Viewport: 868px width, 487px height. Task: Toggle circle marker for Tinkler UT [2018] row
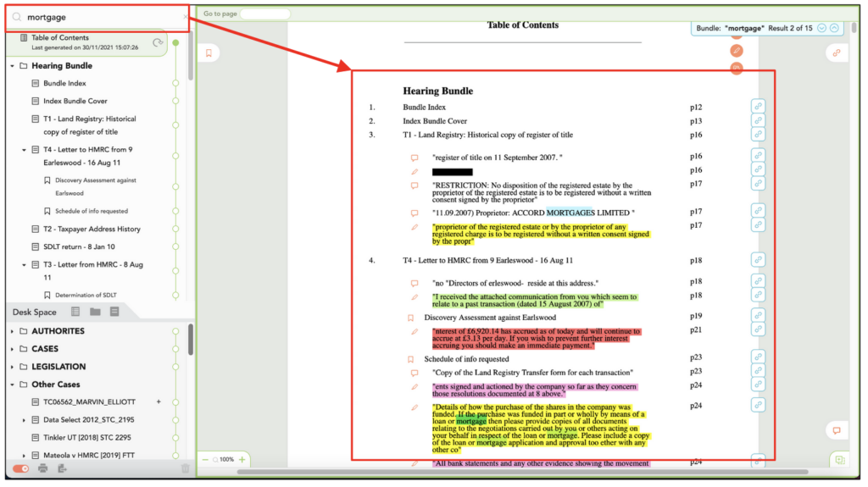click(175, 437)
